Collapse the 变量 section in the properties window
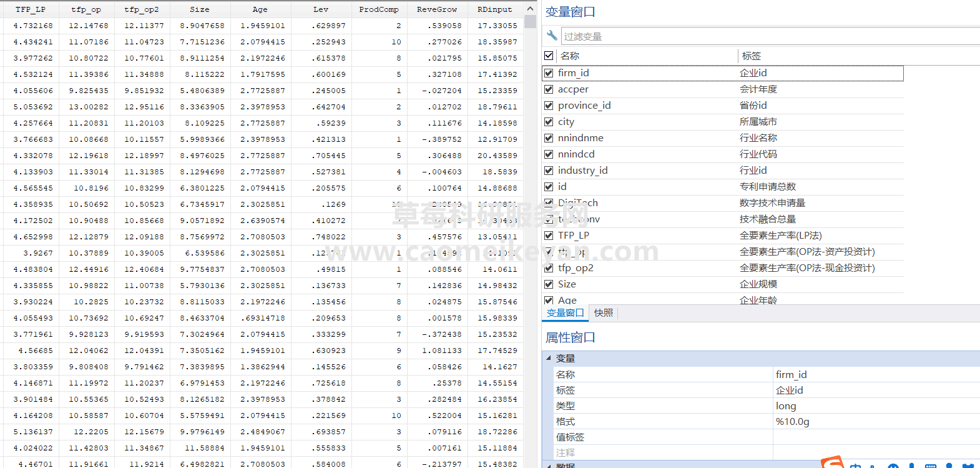Screen dimensions: 980x468 (x=549, y=359)
